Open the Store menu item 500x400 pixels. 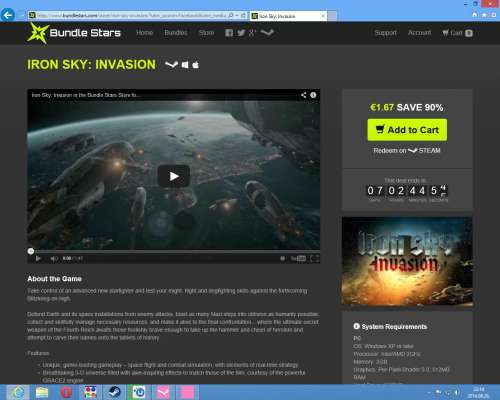(x=206, y=33)
